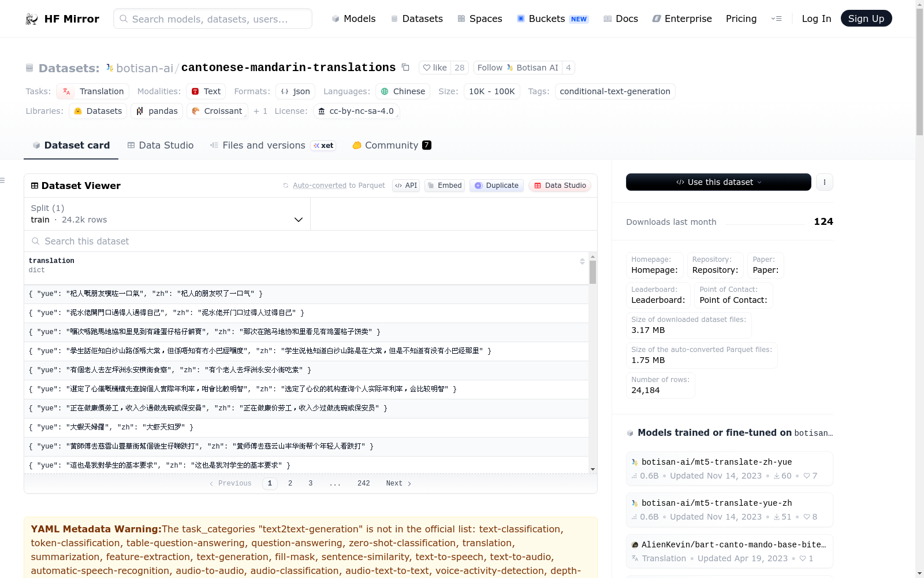This screenshot has height=578, width=924.
Task: Select the Translation task tag
Action: 93,91
